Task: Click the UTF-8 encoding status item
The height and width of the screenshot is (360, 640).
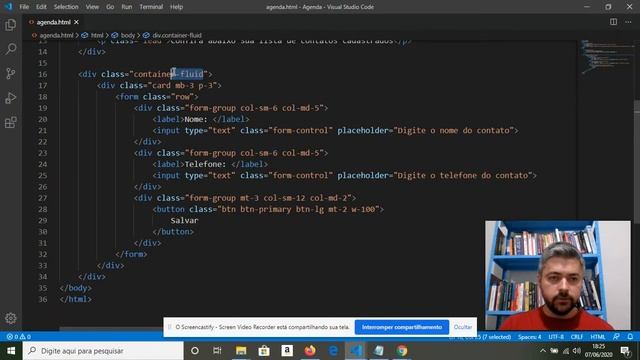Action: click(556, 337)
